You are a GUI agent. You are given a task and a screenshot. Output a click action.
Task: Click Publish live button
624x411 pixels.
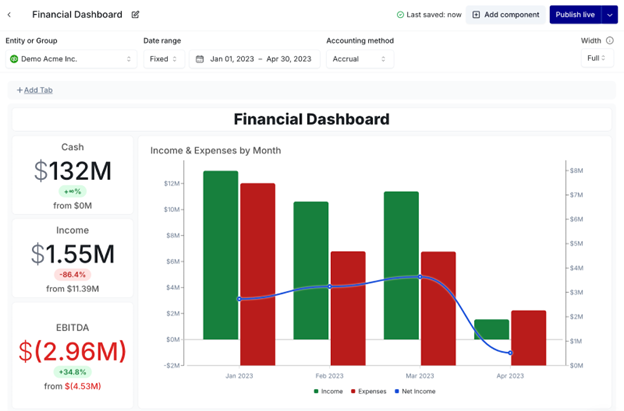click(575, 15)
